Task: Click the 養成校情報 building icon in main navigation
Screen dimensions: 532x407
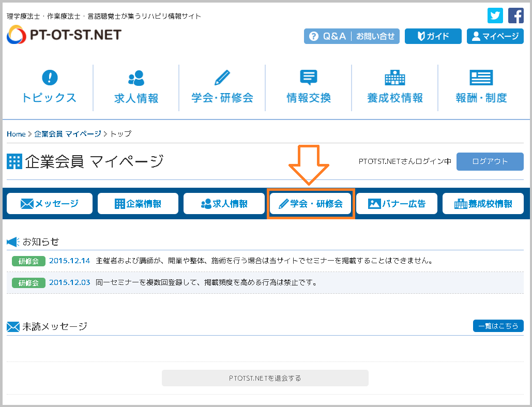Action: click(x=395, y=78)
